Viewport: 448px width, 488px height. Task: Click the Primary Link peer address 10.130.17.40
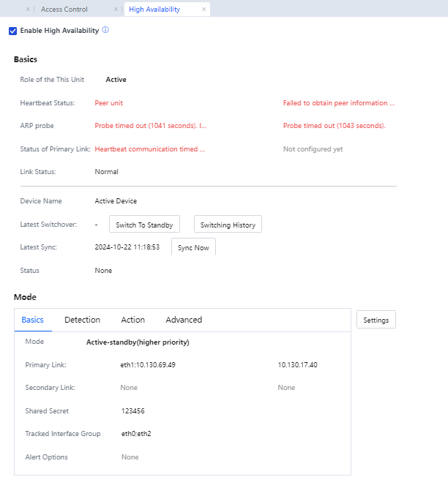coord(297,364)
